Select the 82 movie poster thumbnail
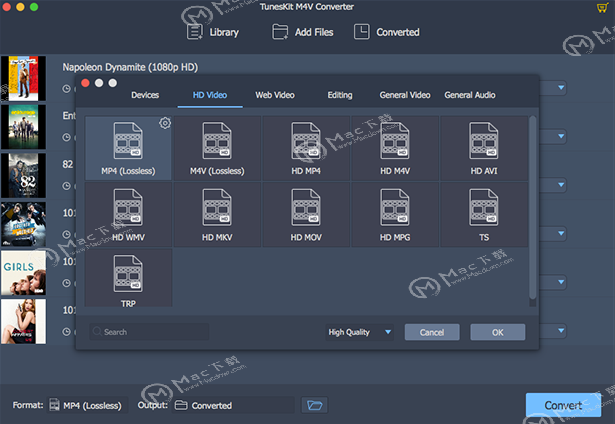Image resolution: width=615 pixels, height=424 pixels. click(x=23, y=176)
